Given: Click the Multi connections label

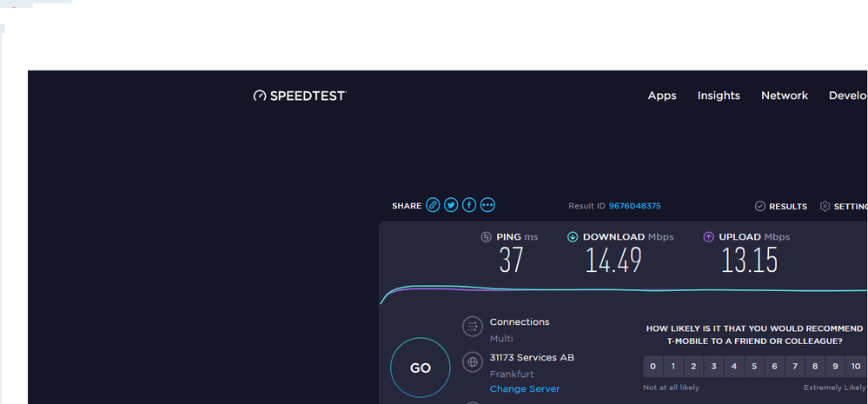Looking at the screenshot, I should (x=501, y=339).
